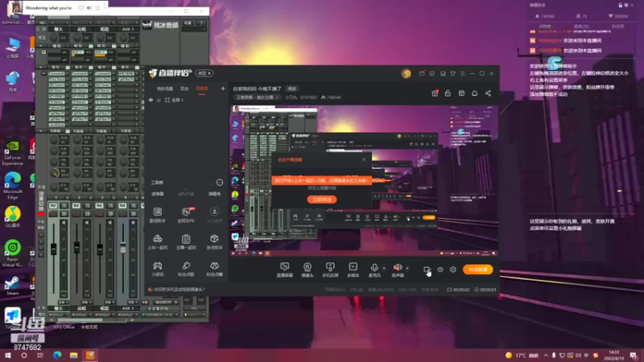Open the Steam desktop shortcut

coord(12,286)
